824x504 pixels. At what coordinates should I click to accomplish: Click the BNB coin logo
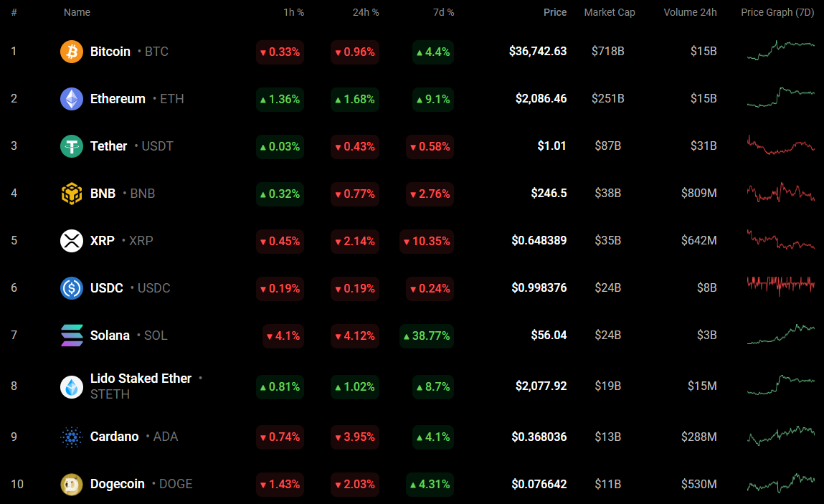(72, 194)
